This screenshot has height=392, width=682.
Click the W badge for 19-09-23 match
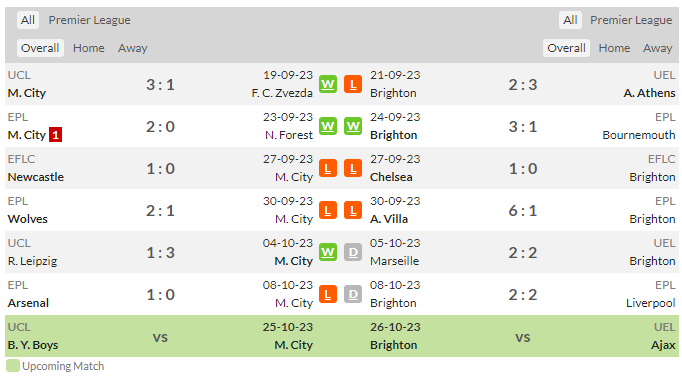[328, 84]
